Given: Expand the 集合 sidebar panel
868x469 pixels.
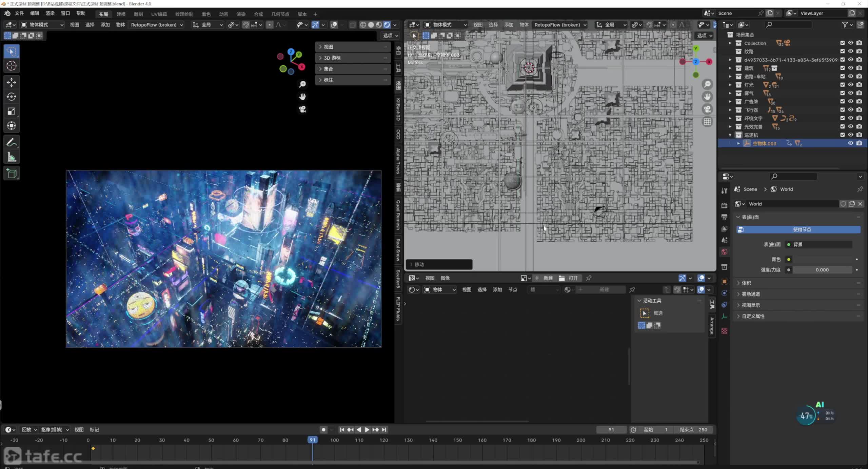Looking at the screenshot, I should [353, 69].
